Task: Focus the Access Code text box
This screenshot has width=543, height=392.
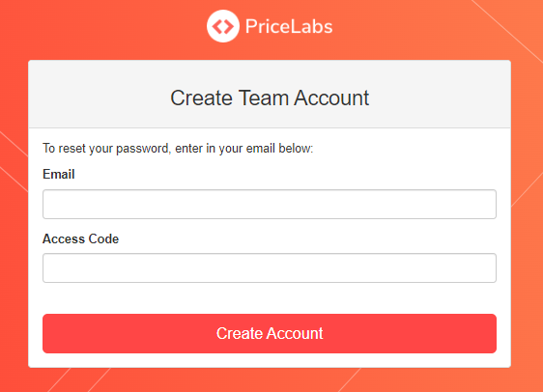Action: point(270,268)
